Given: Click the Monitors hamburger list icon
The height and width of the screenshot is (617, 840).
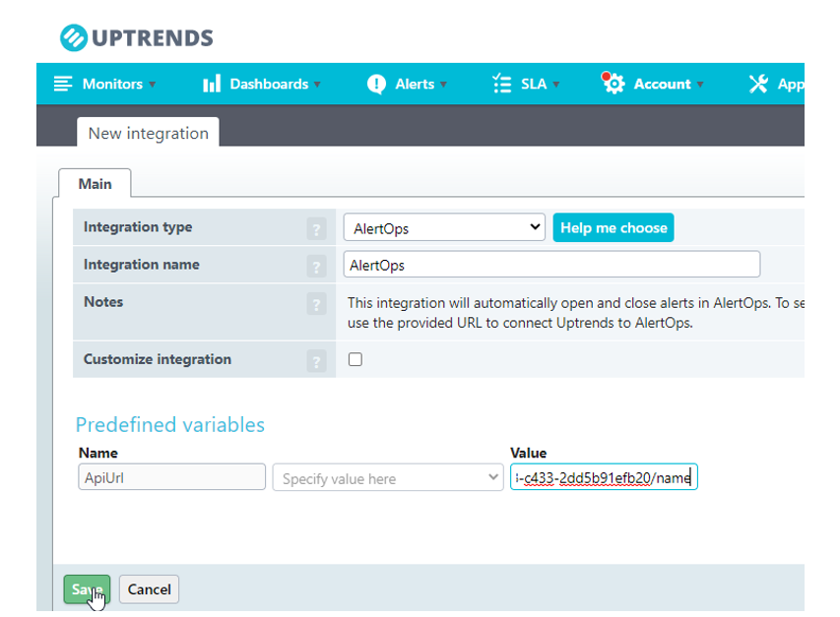Looking at the screenshot, I should point(63,84).
